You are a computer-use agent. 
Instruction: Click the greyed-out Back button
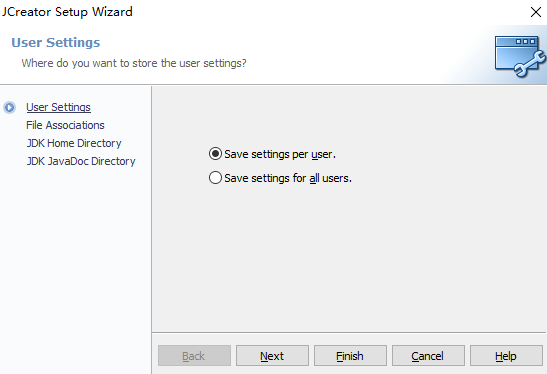click(194, 356)
